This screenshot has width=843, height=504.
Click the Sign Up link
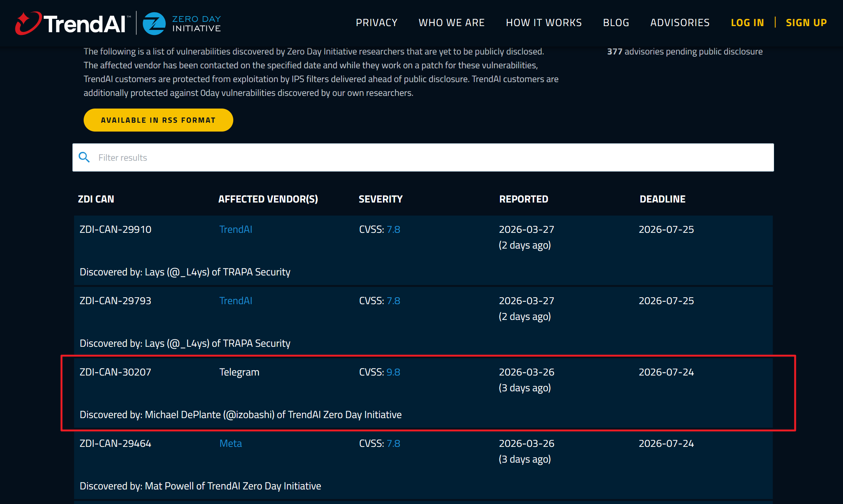806,23
